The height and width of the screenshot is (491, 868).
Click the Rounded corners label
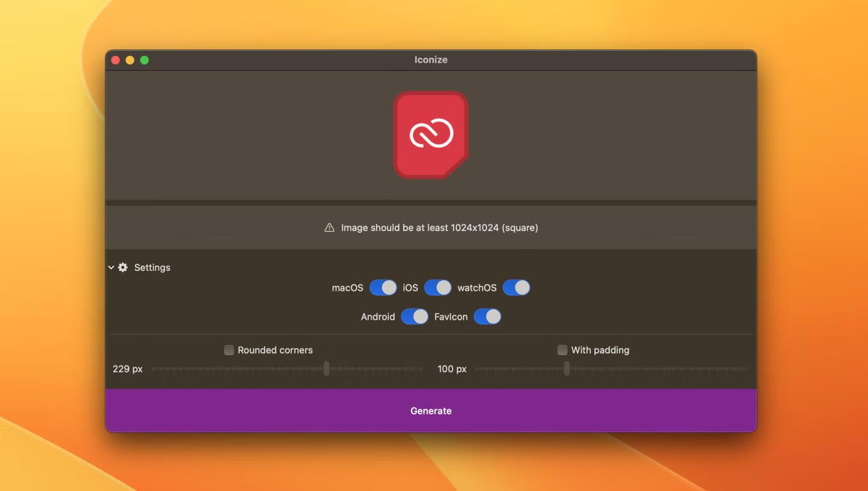coord(275,350)
